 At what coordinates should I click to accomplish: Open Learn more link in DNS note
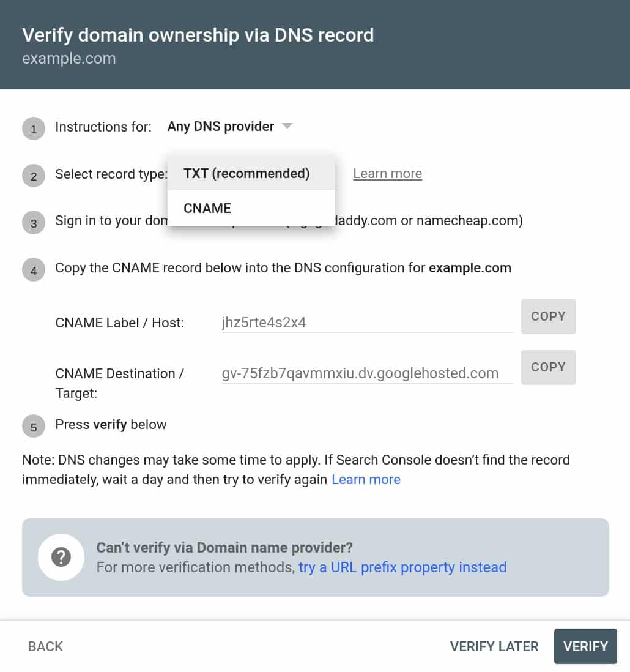(x=366, y=480)
